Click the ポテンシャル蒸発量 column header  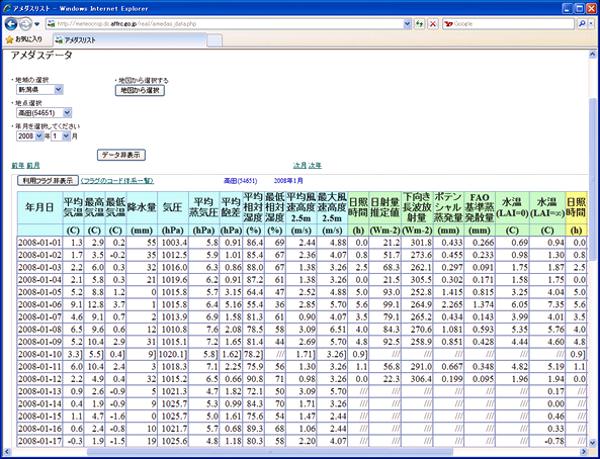[x=448, y=207]
